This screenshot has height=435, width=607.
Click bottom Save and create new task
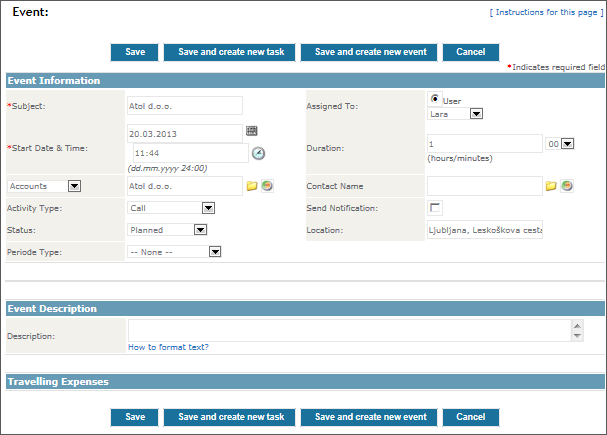coord(231,417)
